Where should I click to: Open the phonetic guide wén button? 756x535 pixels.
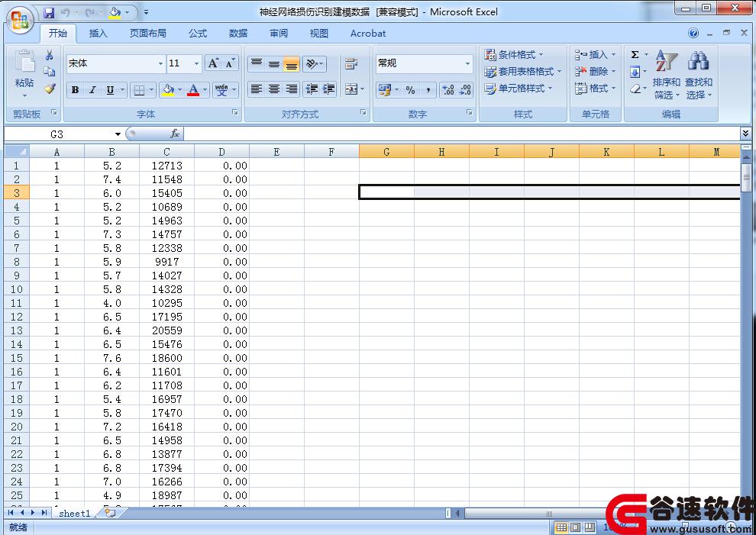(221, 89)
